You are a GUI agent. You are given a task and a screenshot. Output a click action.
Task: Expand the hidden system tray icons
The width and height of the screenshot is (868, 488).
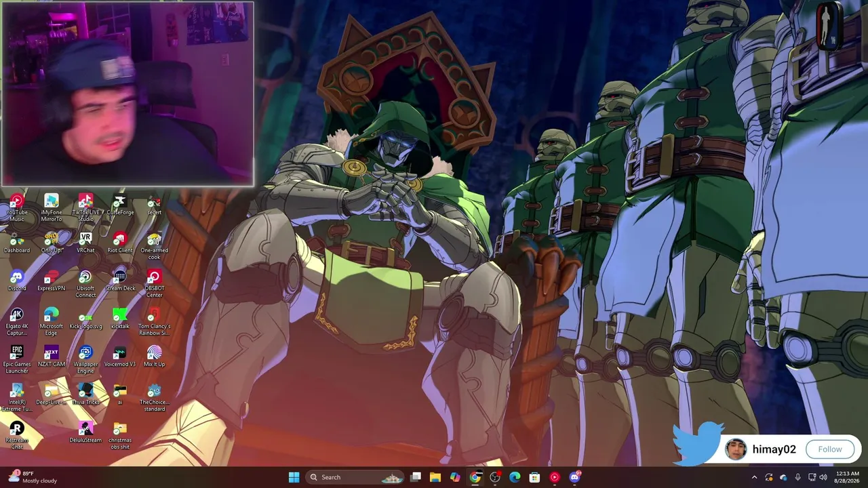pyautogui.click(x=754, y=477)
